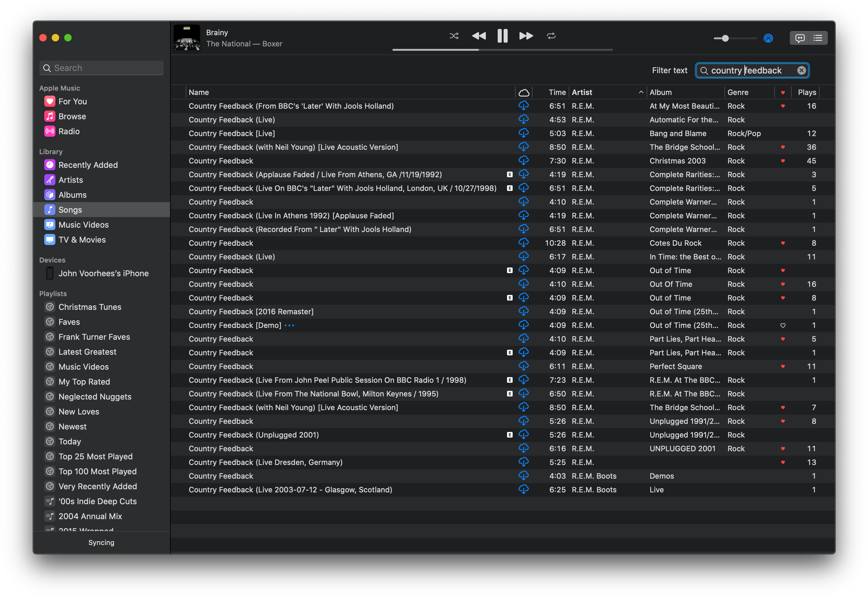Open the AirPlay output menu
The width and height of the screenshot is (868, 597).
tap(768, 38)
